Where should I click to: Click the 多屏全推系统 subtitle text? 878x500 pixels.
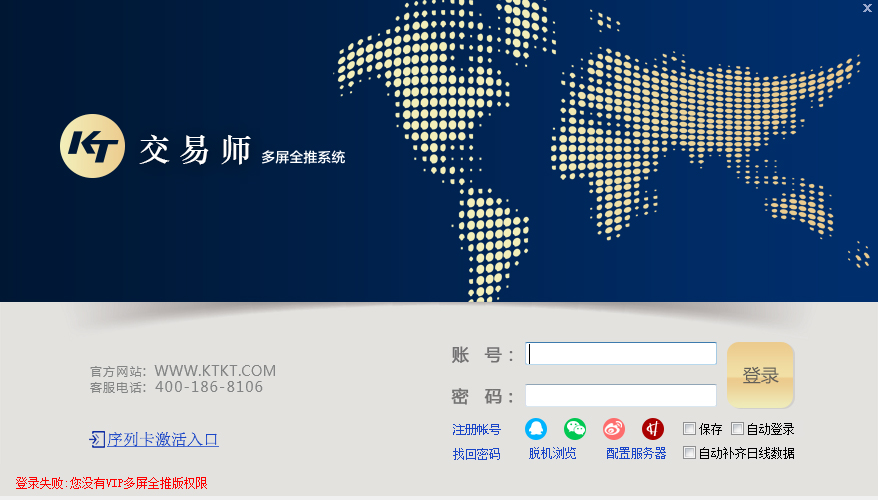click(x=303, y=157)
